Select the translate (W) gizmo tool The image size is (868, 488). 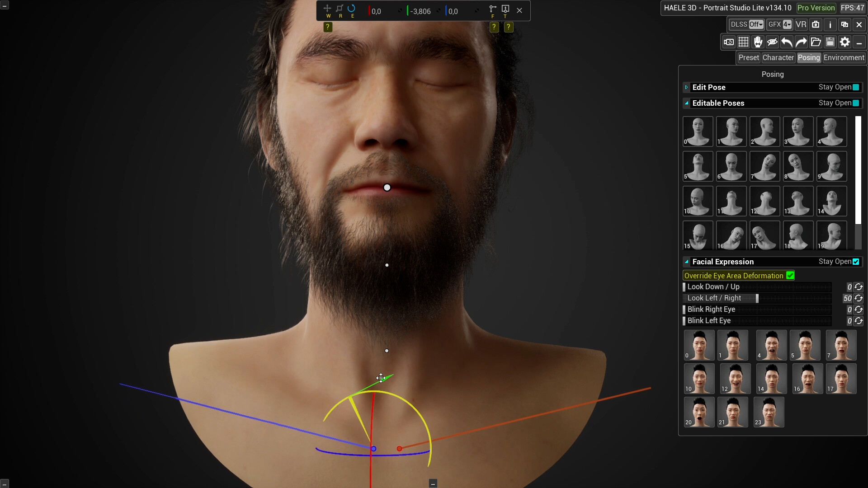click(327, 9)
